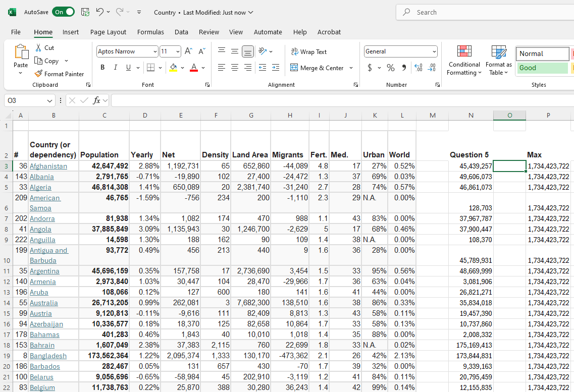Apply the yellow Fill Color swatch
Image resolution: width=574 pixels, height=392 pixels.
[x=173, y=68]
